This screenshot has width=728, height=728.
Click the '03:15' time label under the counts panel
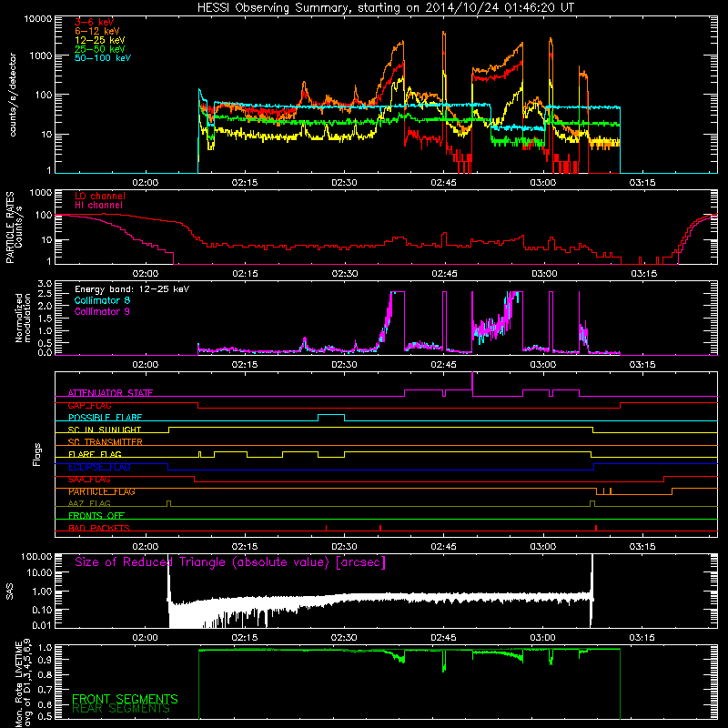coord(642,183)
